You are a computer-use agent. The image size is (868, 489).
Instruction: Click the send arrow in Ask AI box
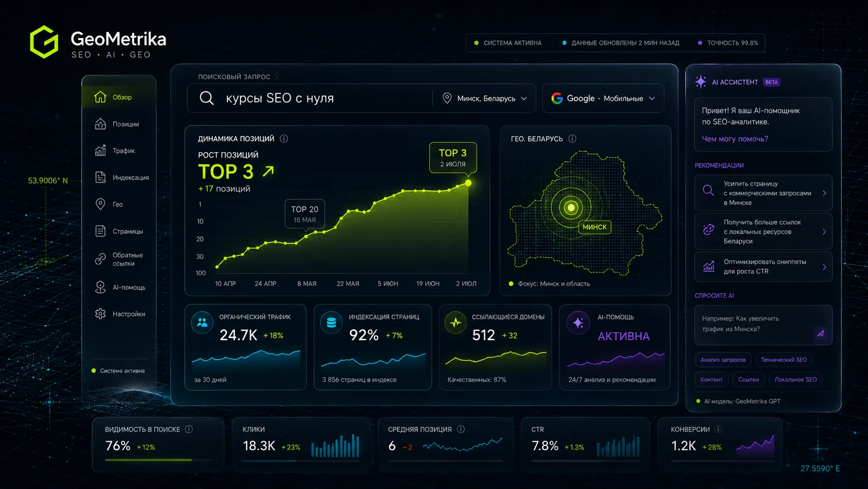820,334
